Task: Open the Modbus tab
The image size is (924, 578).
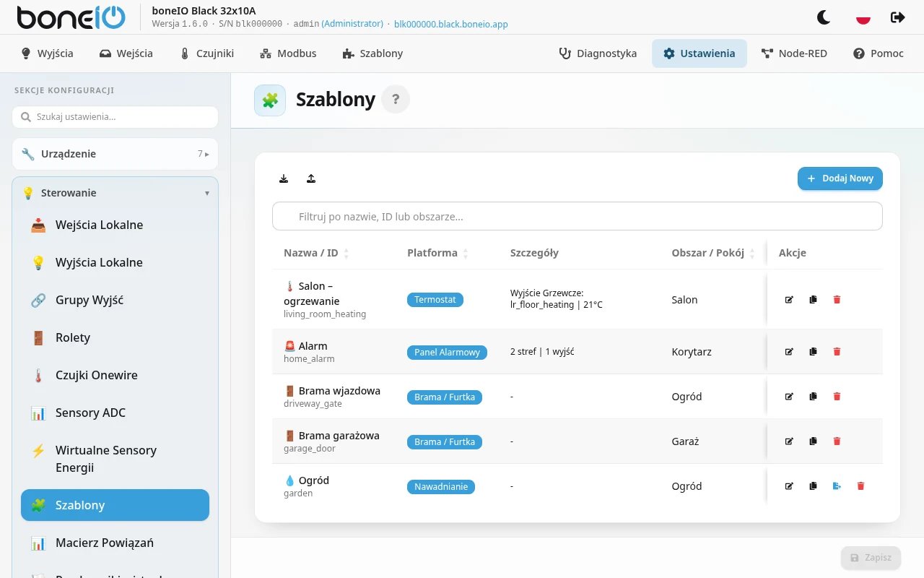Action: click(x=288, y=53)
